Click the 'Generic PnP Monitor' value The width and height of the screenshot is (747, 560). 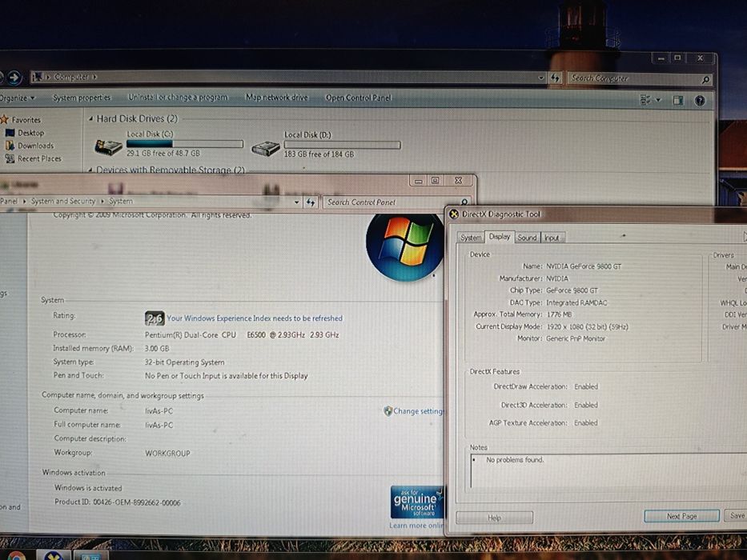point(576,339)
